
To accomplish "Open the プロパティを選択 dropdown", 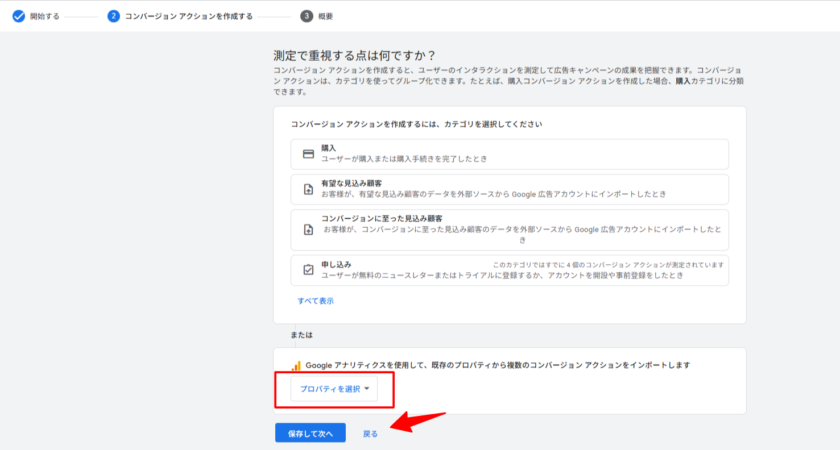I will pos(330,388).
